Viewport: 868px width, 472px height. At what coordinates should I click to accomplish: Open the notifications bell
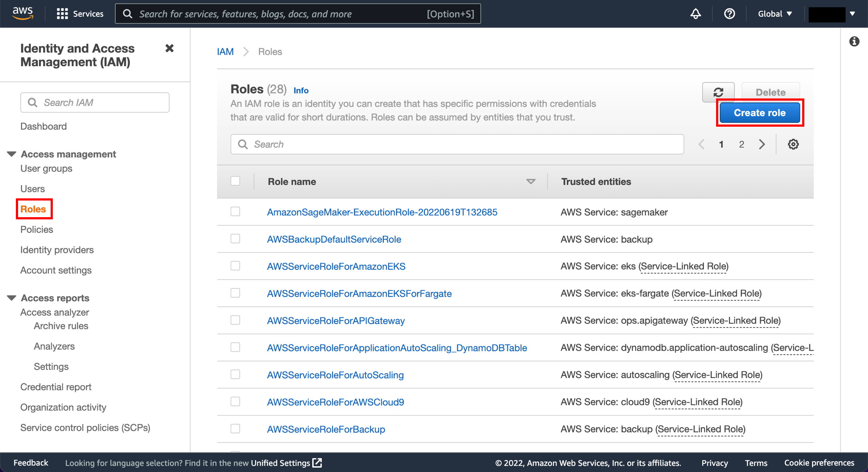(695, 14)
